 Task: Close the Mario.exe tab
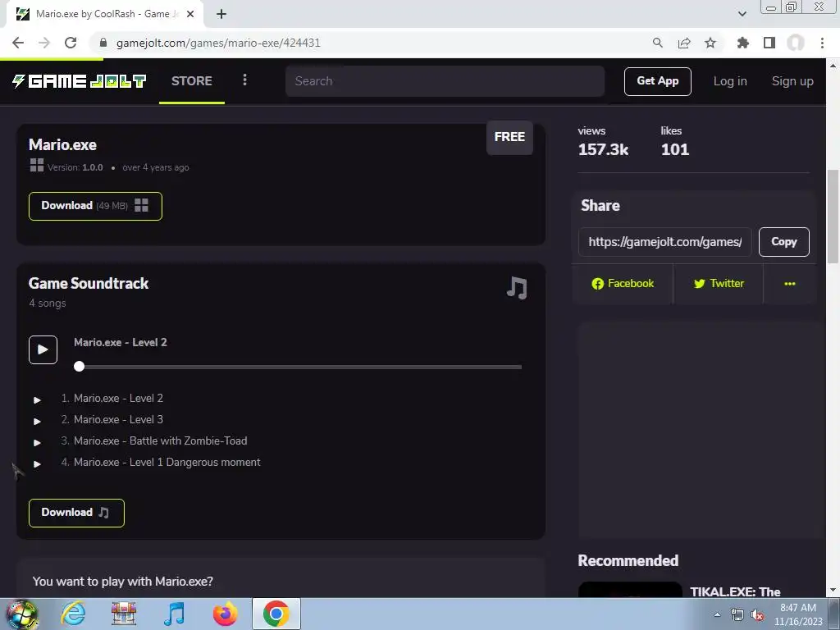click(x=190, y=14)
